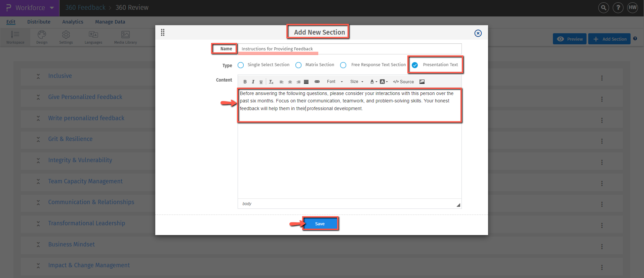Close the Add New Section dialog
Image resolution: width=644 pixels, height=278 pixels.
[478, 33]
